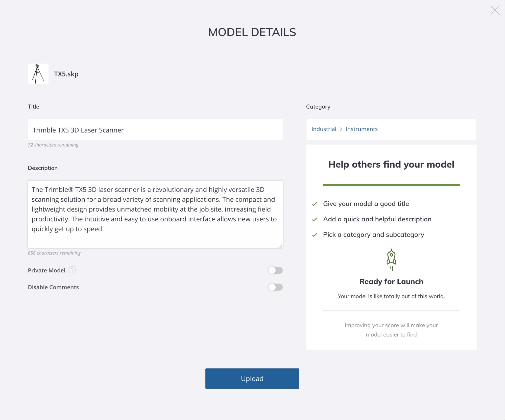Click the checkmark beside 'Give your model a good title'
505x420 pixels.
315,204
